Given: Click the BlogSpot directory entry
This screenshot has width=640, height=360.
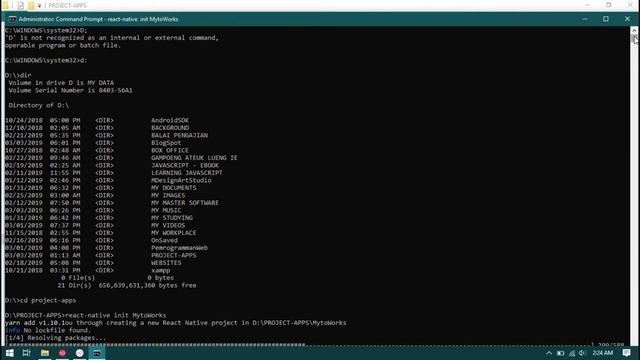Looking at the screenshot, I should tap(166, 143).
